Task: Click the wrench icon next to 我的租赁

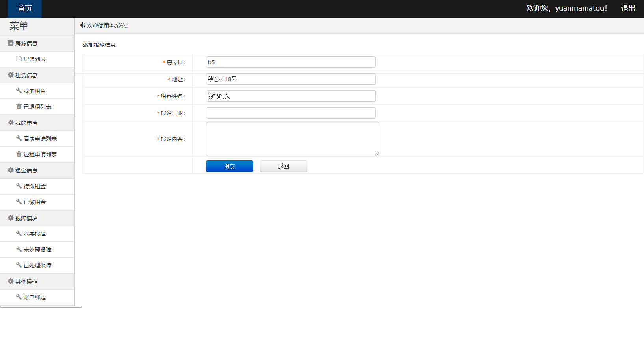Action: [19, 91]
